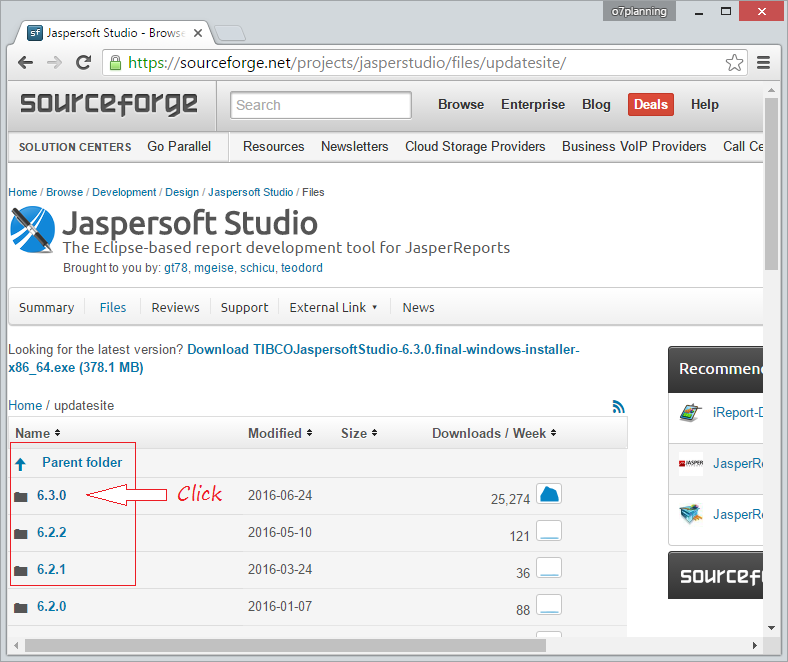Viewport: 788px width, 662px height.
Task: Open the Enterprise header link
Action: [x=533, y=105]
